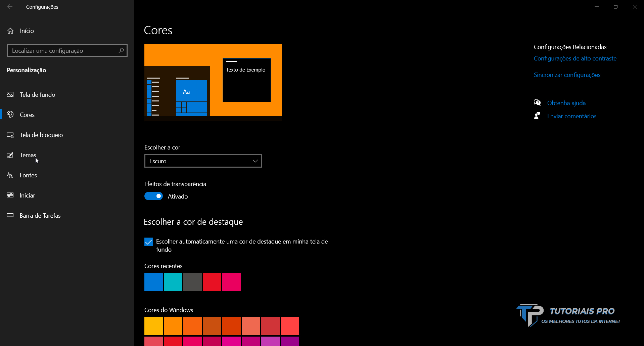Click the Iniciar grid icon
This screenshot has height=346, width=644.
coord(10,195)
